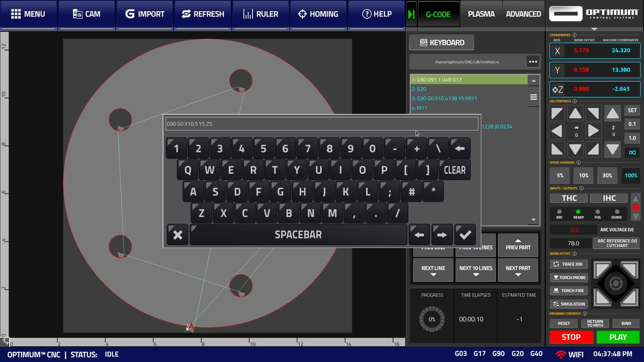Click the green step-forward icon beside G-CODE
Screen dimensions: 644x362
tap(411, 14)
